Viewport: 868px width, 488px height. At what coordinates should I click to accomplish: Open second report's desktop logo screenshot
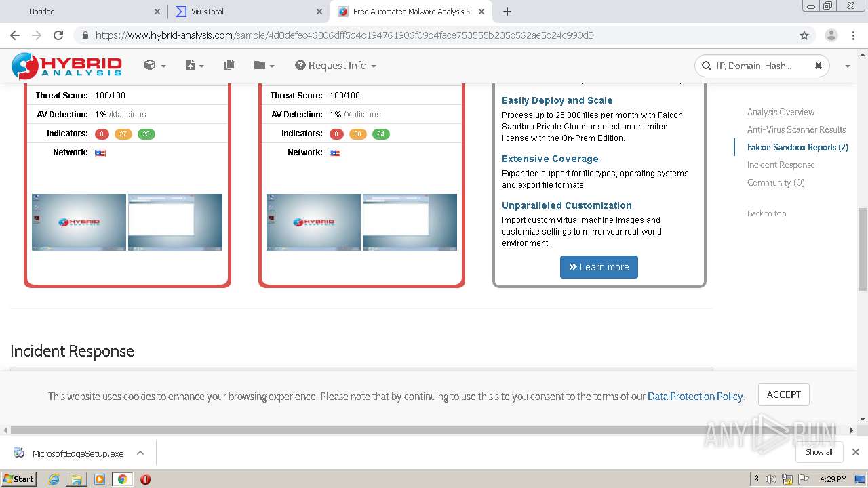pyautogui.click(x=313, y=222)
